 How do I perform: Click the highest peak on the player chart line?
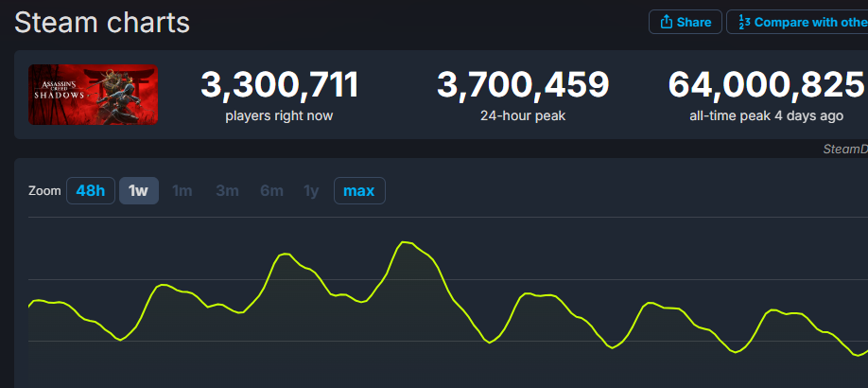pyautogui.click(x=406, y=242)
